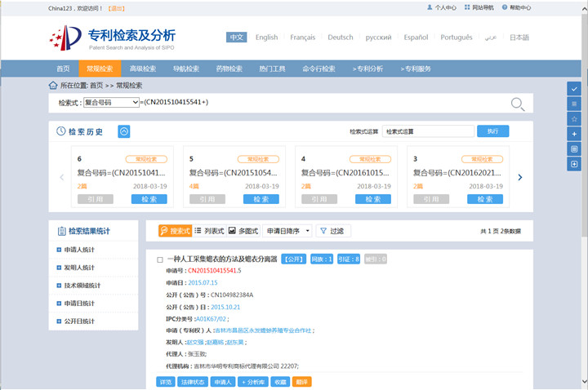
Task: Switch to 多图式 multi-image view
Action: click(x=243, y=231)
